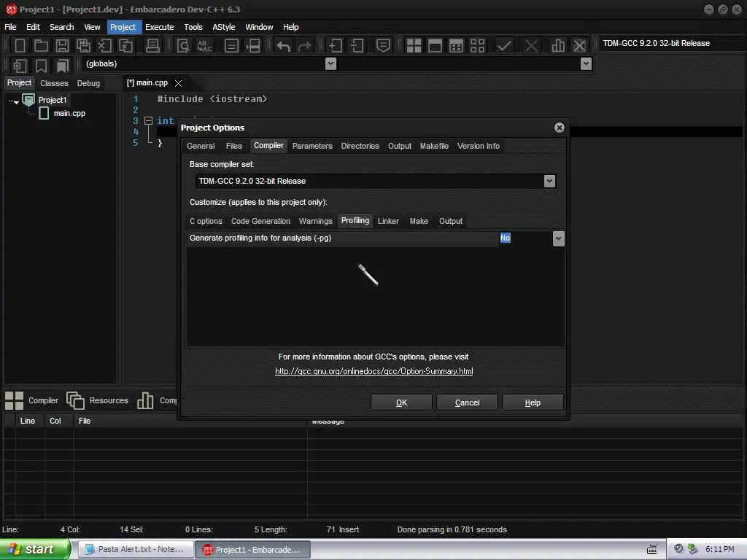Click the Compile and Run toolbar icon
Image resolution: width=747 pixels, height=560 pixels.
tap(456, 46)
